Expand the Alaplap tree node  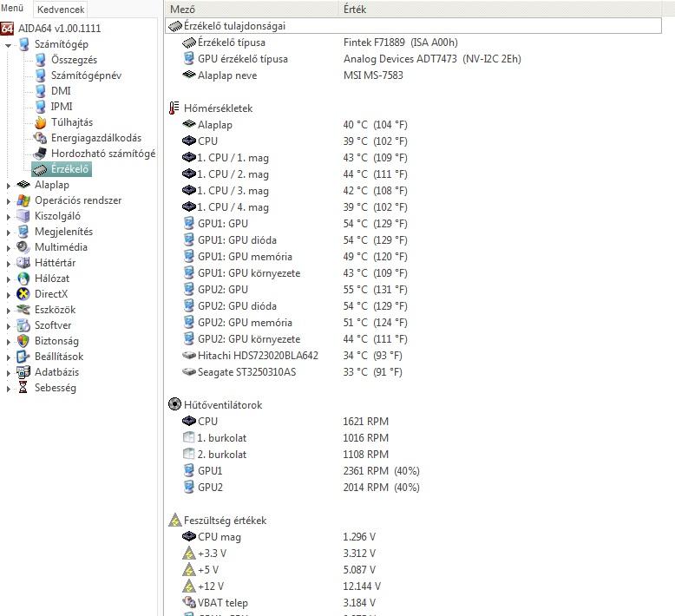tap(8, 186)
